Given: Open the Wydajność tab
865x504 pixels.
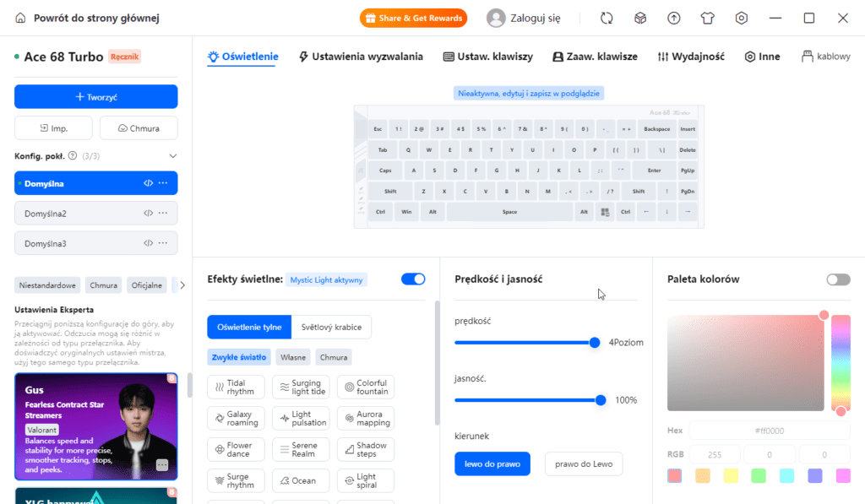Looking at the screenshot, I should [691, 57].
